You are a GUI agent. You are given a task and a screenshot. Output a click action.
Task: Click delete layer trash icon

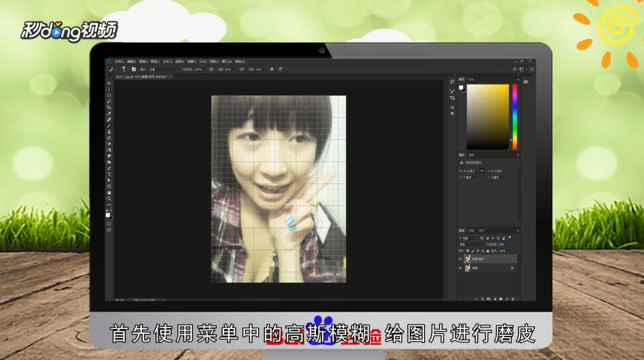pyautogui.click(x=513, y=299)
